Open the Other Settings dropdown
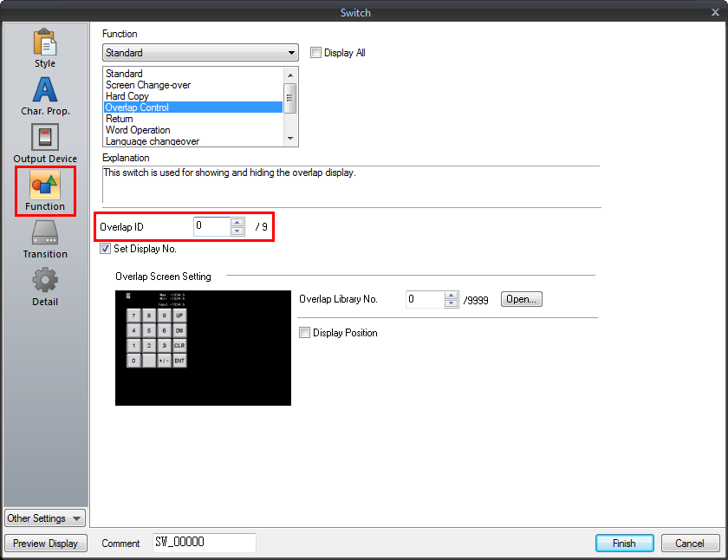The height and width of the screenshot is (560, 728). coord(45,518)
